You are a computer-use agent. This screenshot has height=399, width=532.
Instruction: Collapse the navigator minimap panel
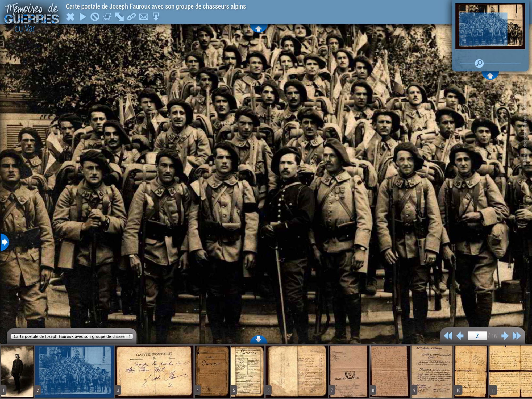click(x=490, y=76)
